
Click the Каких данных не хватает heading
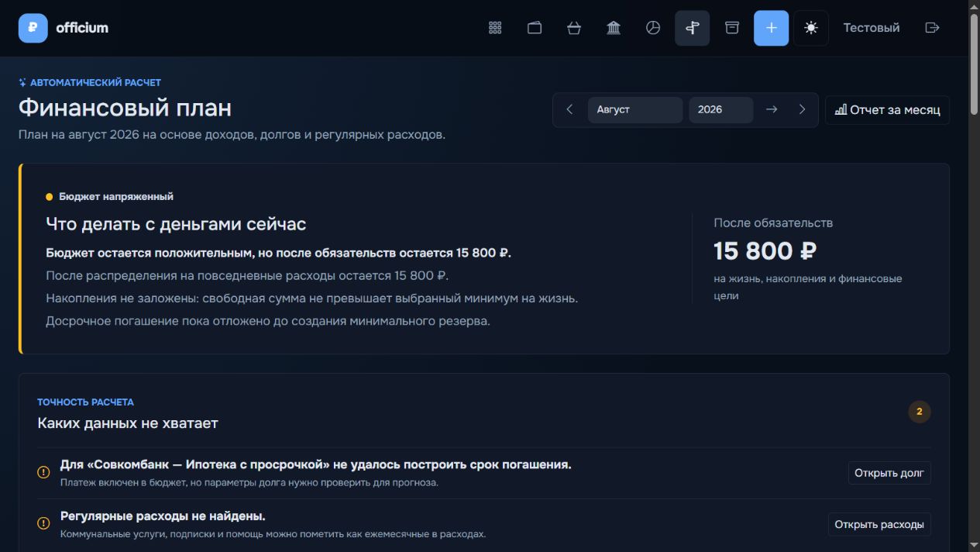click(x=128, y=423)
